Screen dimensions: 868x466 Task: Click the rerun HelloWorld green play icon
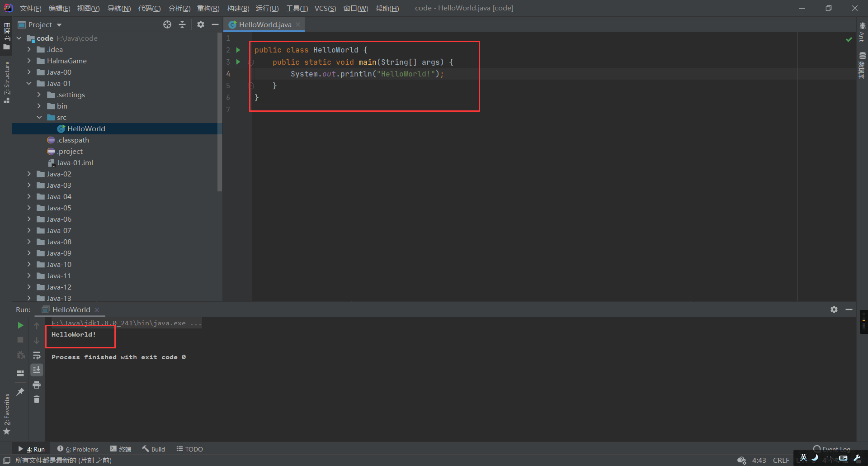20,325
